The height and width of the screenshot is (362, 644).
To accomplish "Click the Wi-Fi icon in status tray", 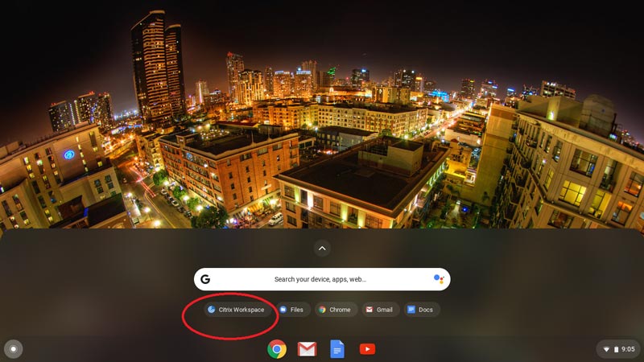I will pos(606,349).
